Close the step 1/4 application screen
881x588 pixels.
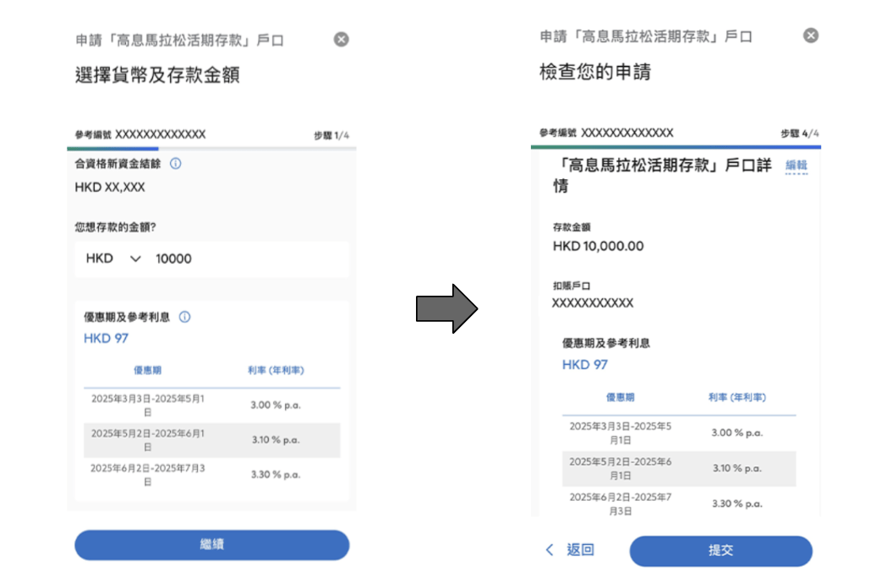click(x=341, y=40)
